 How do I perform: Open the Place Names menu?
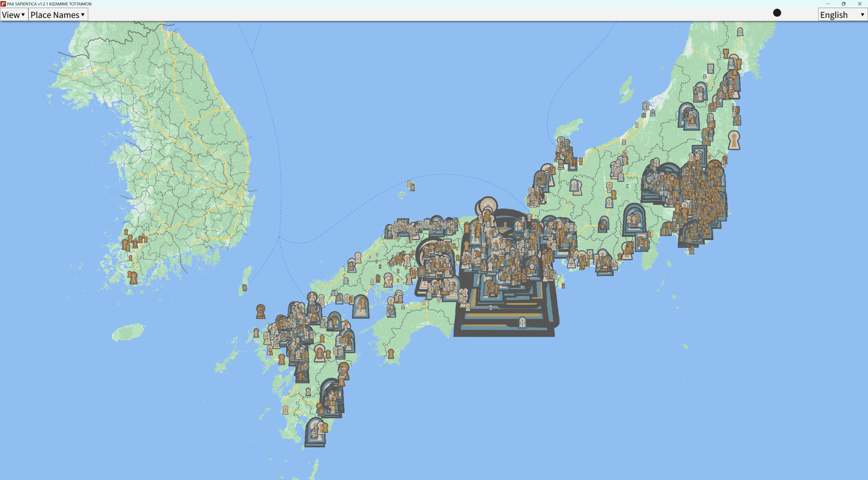click(x=58, y=15)
